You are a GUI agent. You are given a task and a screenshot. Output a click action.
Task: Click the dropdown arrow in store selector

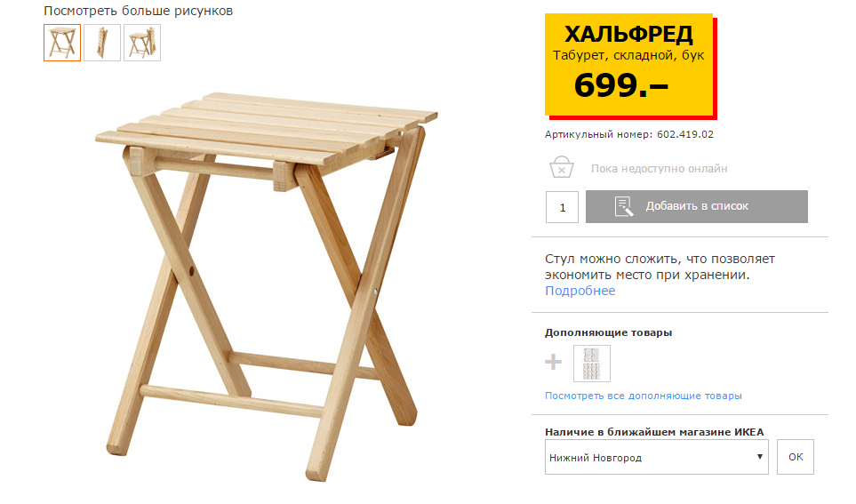coord(759,457)
